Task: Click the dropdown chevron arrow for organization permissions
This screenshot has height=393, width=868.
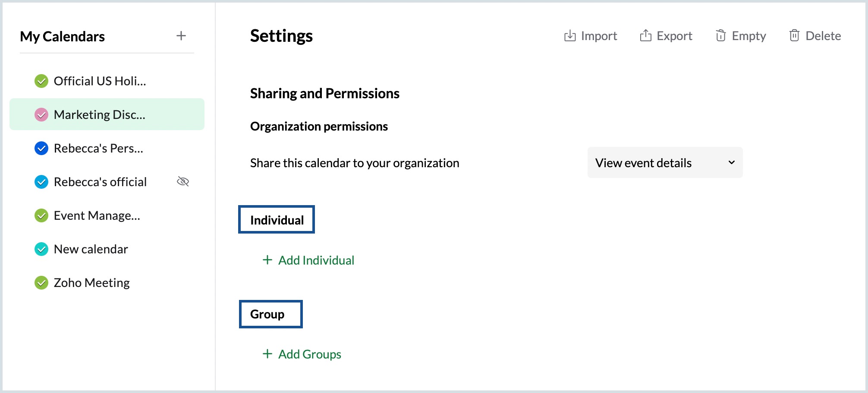Action: (731, 162)
